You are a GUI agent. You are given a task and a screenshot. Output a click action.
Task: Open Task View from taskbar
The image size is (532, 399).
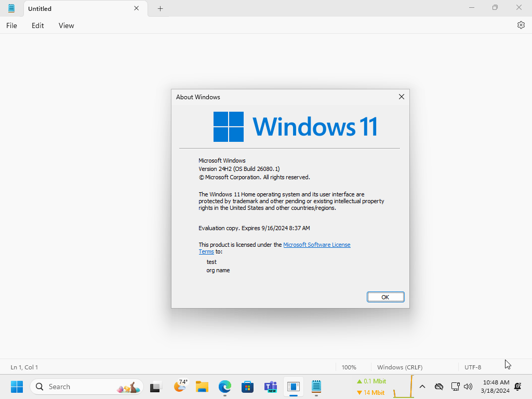[155, 387]
